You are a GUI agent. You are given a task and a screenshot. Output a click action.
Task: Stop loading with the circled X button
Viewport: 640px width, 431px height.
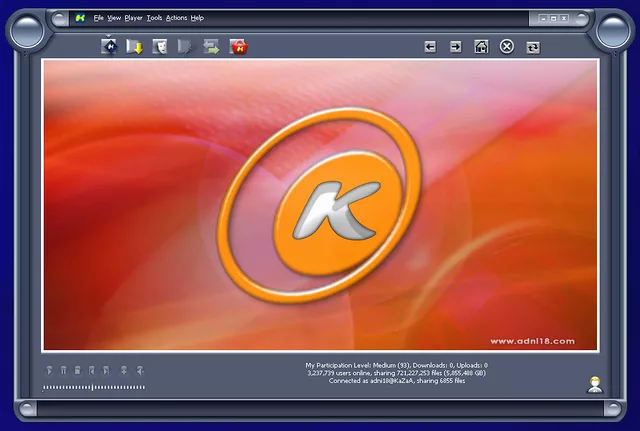point(507,46)
